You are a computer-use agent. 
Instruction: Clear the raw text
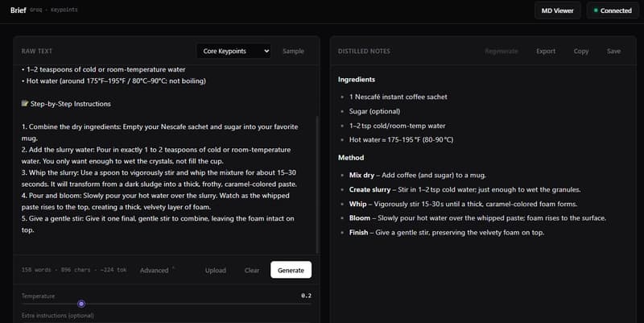[252, 270]
